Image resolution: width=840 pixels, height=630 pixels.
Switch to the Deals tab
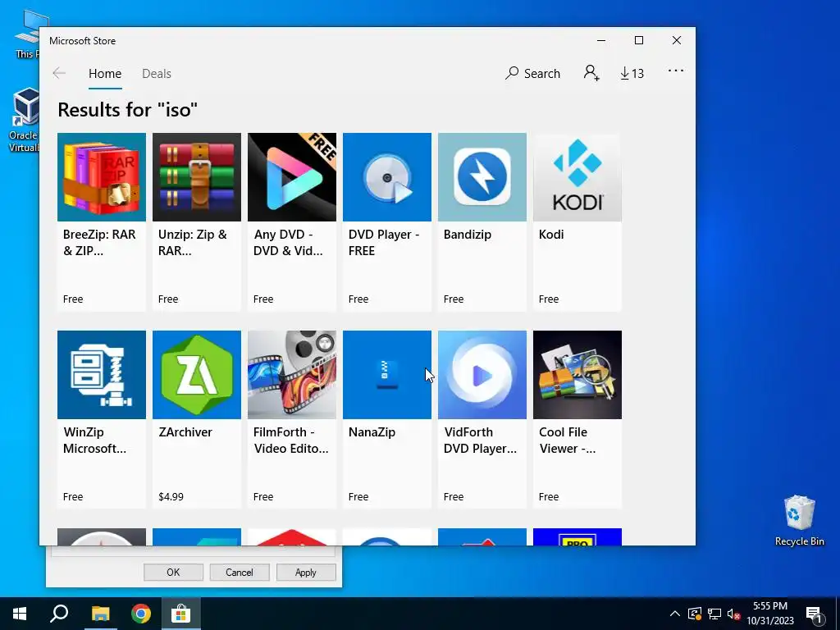coord(157,73)
